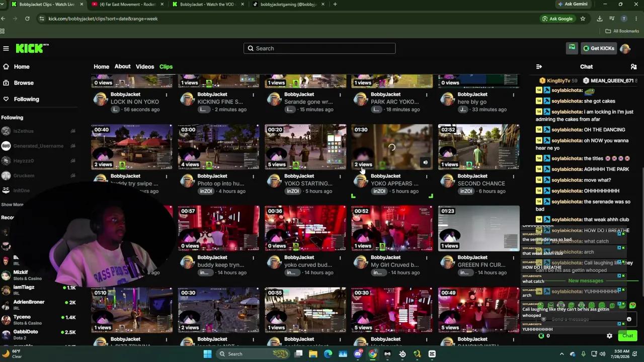The image size is (644, 362).
Task: Click the address bar URL
Action: click(103, 19)
